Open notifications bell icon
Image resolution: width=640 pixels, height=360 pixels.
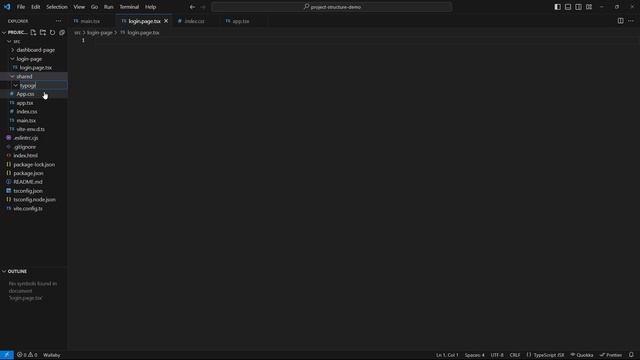coord(631,355)
